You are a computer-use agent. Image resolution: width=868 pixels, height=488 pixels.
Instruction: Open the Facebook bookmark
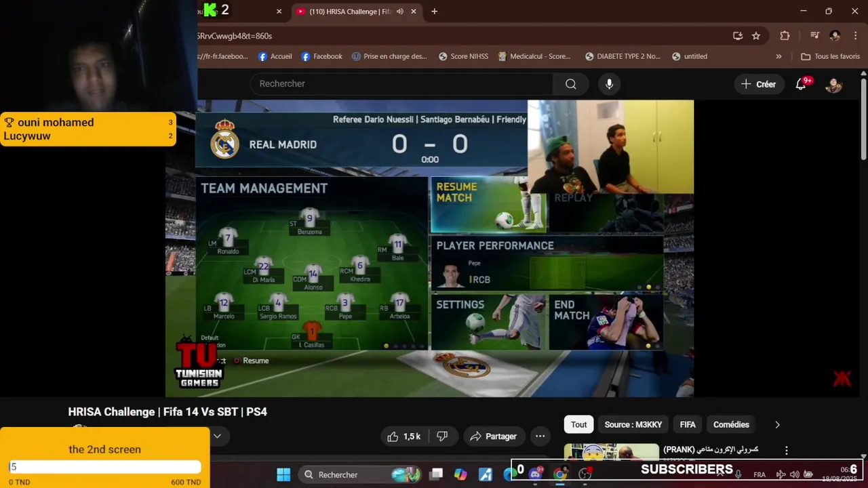(321, 57)
